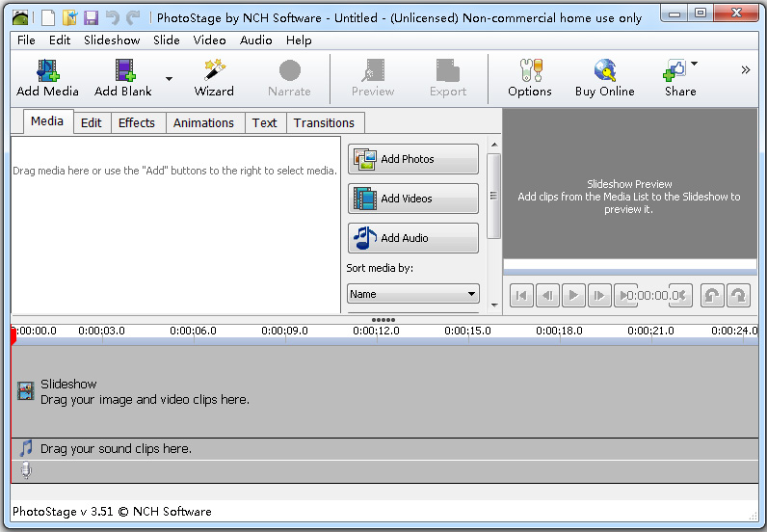767x532 pixels.
Task: Open the Help menu
Action: (x=299, y=40)
